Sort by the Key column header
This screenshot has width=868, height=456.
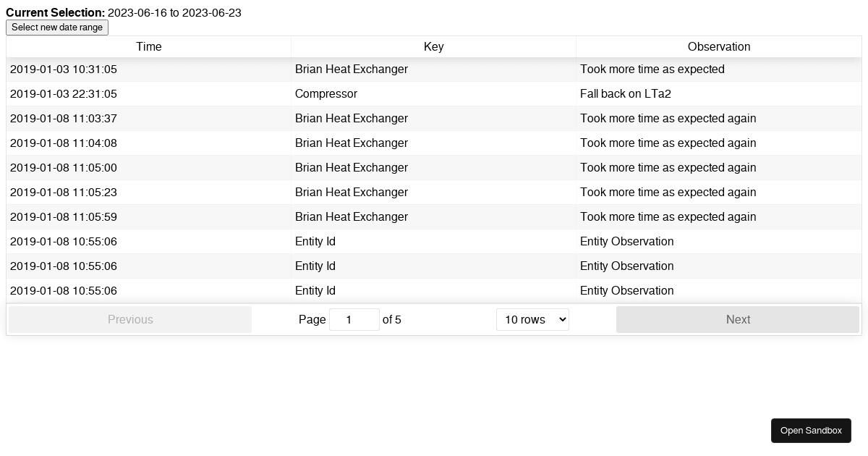pyautogui.click(x=434, y=46)
